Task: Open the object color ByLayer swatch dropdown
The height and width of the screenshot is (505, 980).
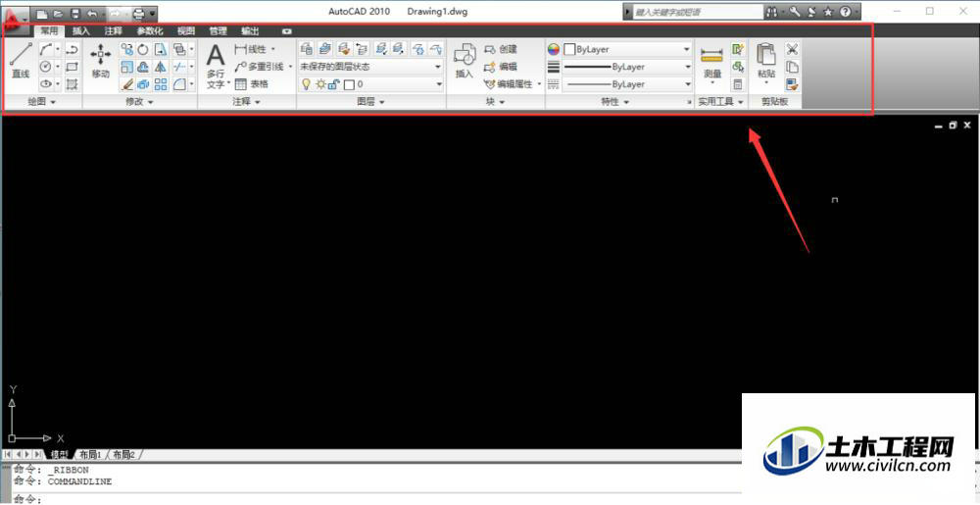Action: 627,49
